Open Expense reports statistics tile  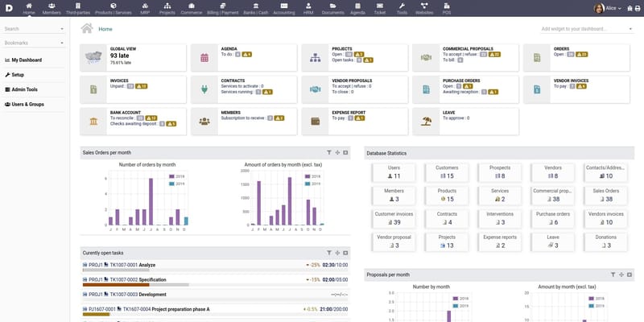point(500,242)
